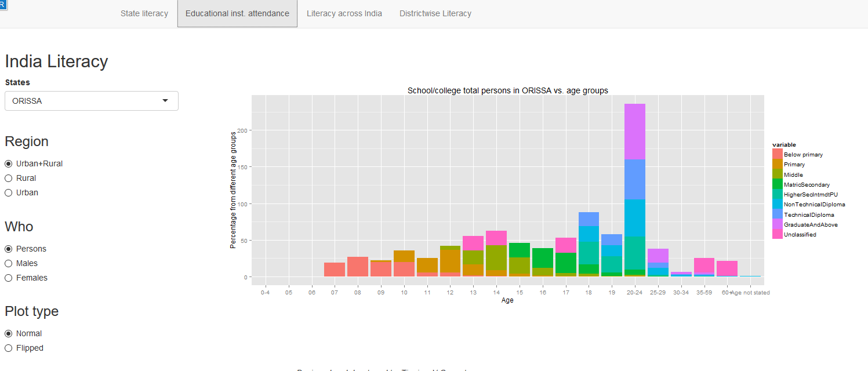
Task: Switch to the State literacy tab
Action: [144, 13]
